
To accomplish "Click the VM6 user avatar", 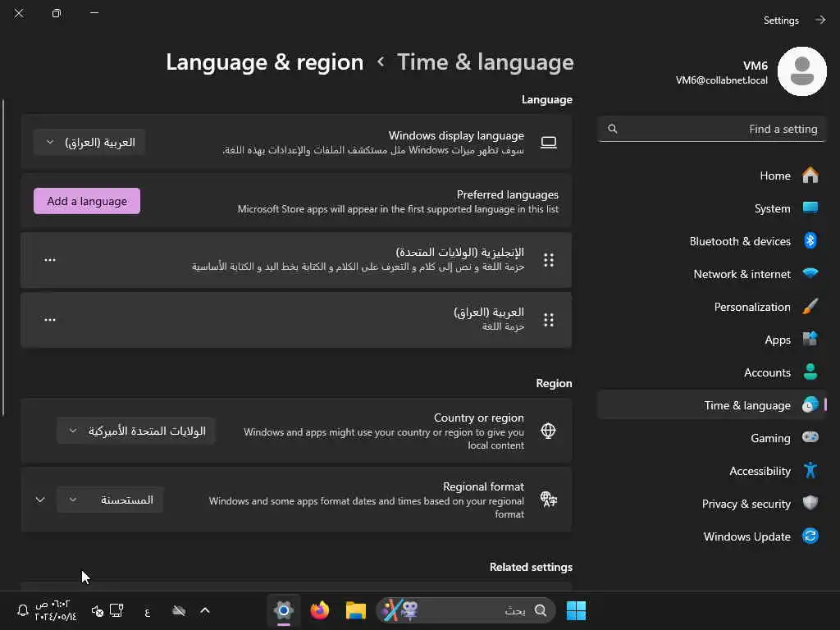I will (802, 71).
